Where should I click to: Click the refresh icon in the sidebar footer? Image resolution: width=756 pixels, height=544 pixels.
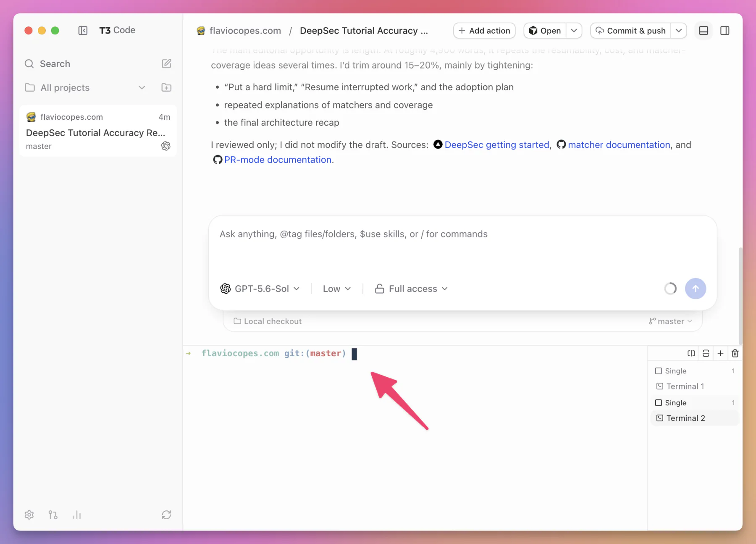point(166,515)
